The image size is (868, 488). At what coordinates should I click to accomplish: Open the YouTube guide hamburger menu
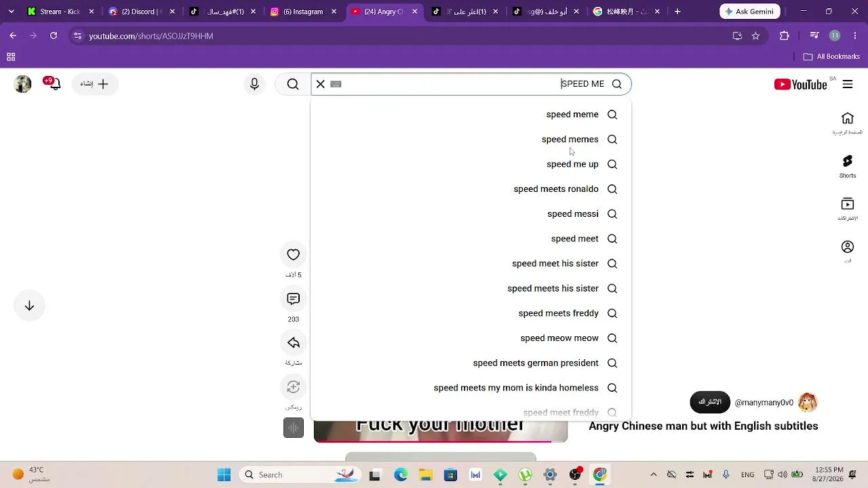(x=848, y=85)
